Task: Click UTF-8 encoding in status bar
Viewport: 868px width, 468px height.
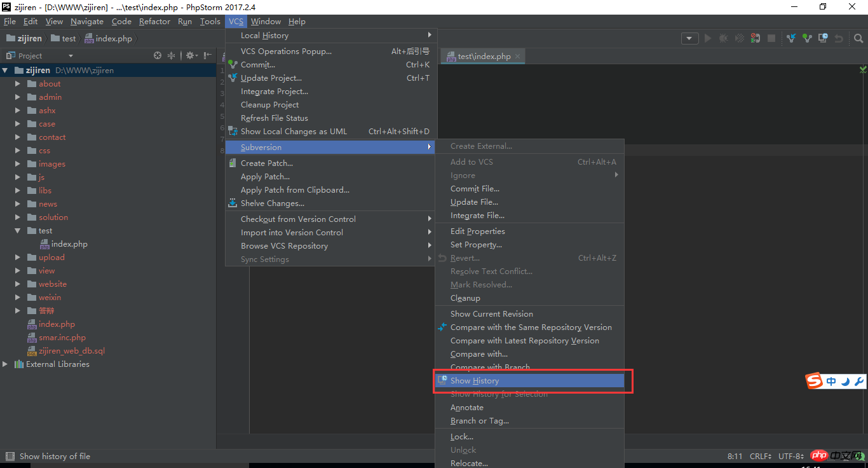Action: [792, 457]
